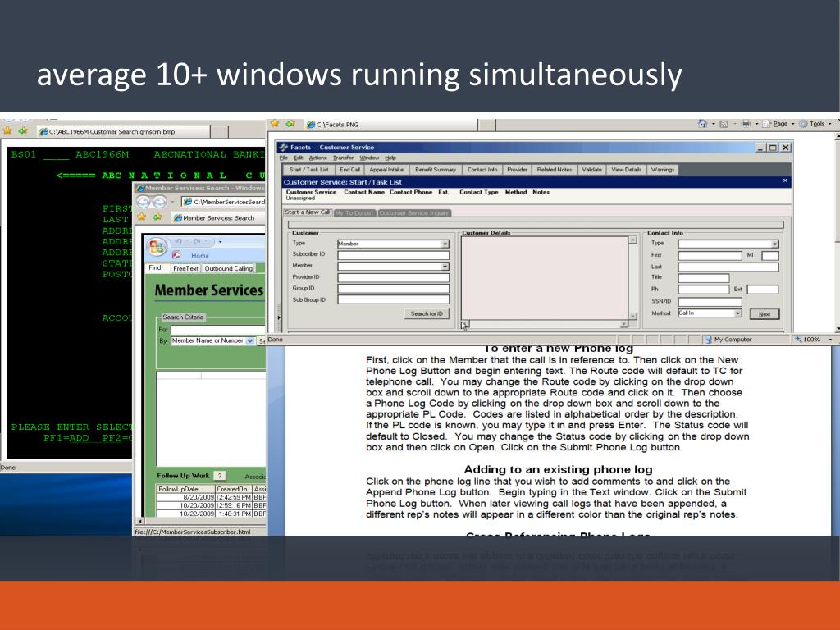Click the Home icon in Facets.PNG browser toolbar
Screen dimensions: 840x630
[702, 124]
